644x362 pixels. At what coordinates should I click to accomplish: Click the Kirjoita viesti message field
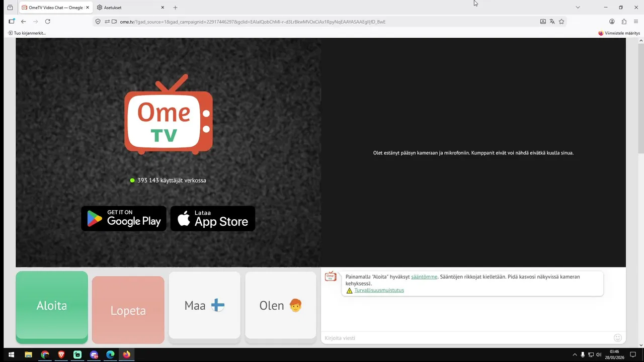(466, 338)
